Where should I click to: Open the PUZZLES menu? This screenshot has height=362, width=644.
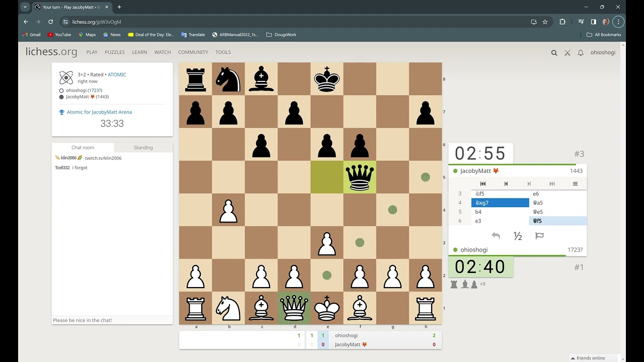tap(115, 52)
